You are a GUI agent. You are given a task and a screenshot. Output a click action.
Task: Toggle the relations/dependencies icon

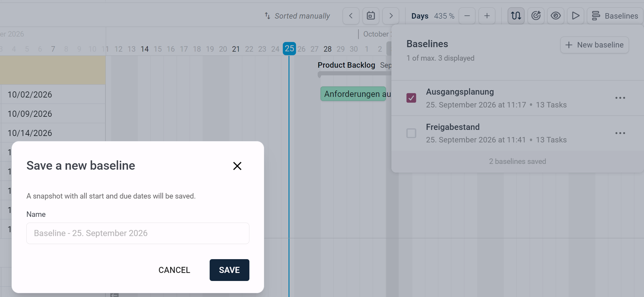516,16
